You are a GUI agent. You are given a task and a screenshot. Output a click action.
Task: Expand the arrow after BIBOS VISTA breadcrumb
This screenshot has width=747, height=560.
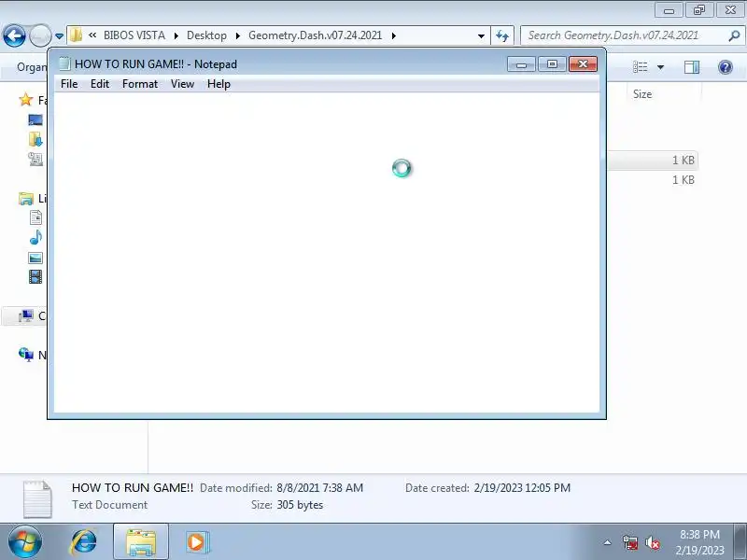[x=176, y=35]
